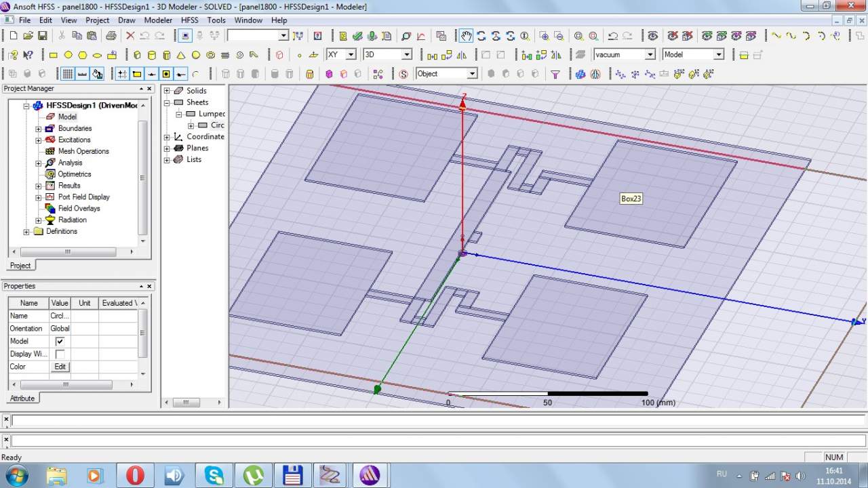The height and width of the screenshot is (488, 868).
Task: Expand the Solids tree node
Action: point(167,91)
